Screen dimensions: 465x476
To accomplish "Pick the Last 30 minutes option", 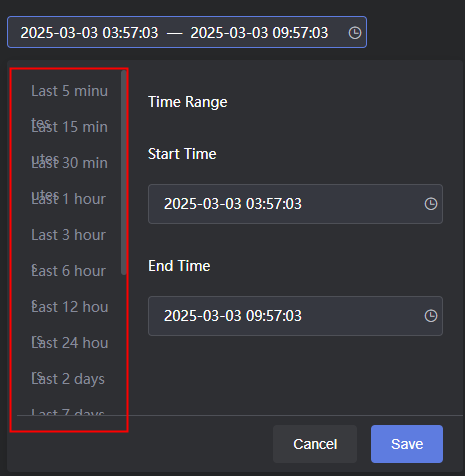I will (x=69, y=163).
